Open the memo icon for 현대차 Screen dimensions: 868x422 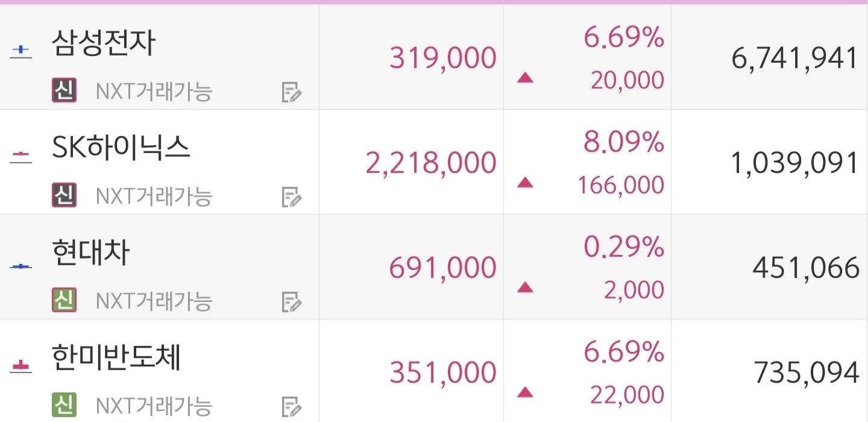click(x=292, y=301)
